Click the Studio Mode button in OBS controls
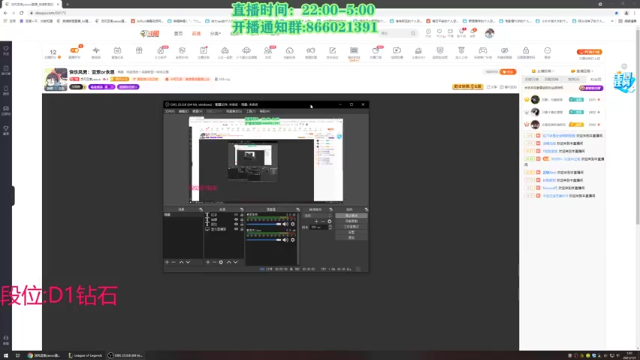The image size is (640, 360). (x=351, y=227)
